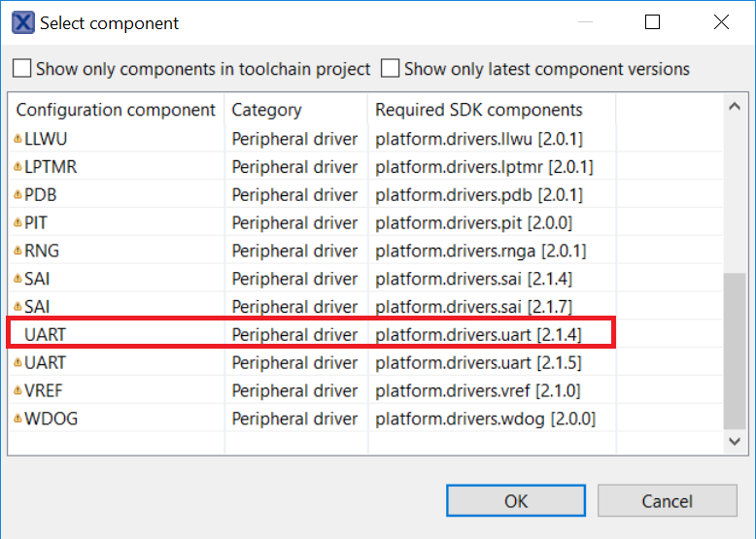Toggle Show only latest component versions
This screenshot has width=756, height=539.
click(391, 69)
